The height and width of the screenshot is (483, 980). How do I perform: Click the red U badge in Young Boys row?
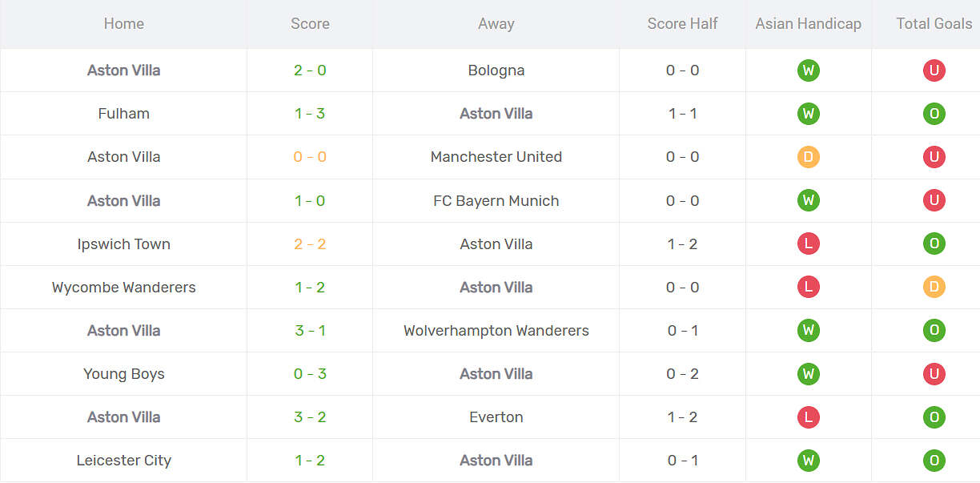(934, 374)
